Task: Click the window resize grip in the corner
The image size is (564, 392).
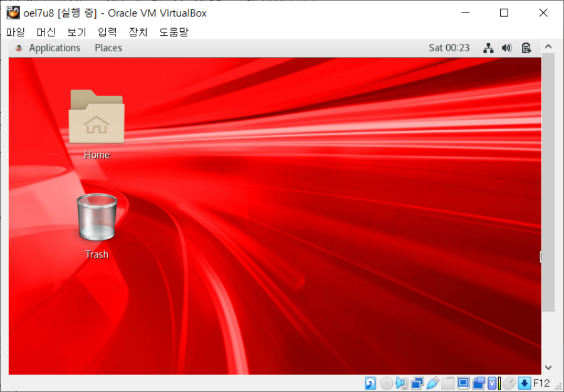Action: click(x=560, y=388)
